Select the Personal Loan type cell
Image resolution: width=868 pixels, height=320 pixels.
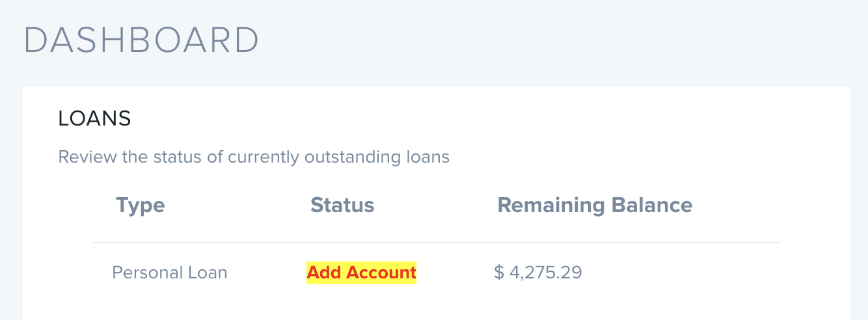coord(170,273)
